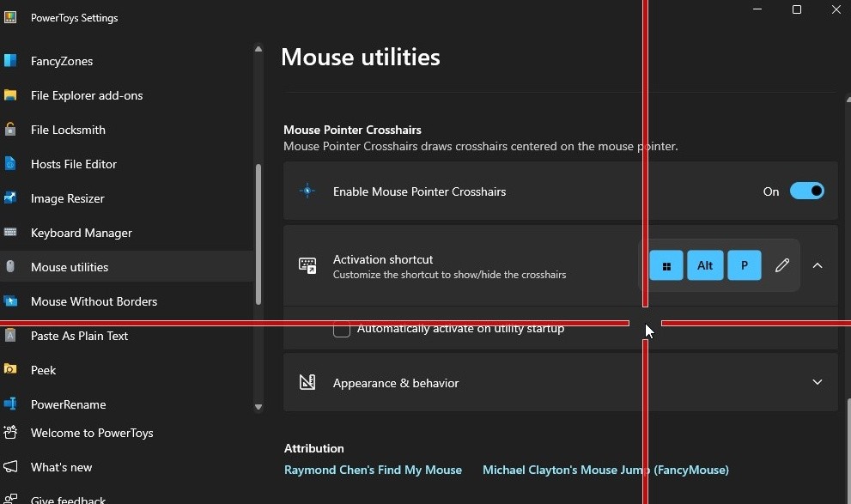The height and width of the screenshot is (504, 851).
Task: Click the PowerRename icon
Action: coord(10,404)
